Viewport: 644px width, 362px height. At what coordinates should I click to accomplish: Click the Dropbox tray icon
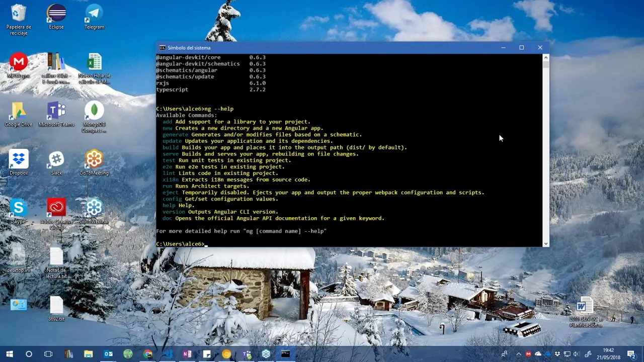pyautogui.click(x=557, y=354)
